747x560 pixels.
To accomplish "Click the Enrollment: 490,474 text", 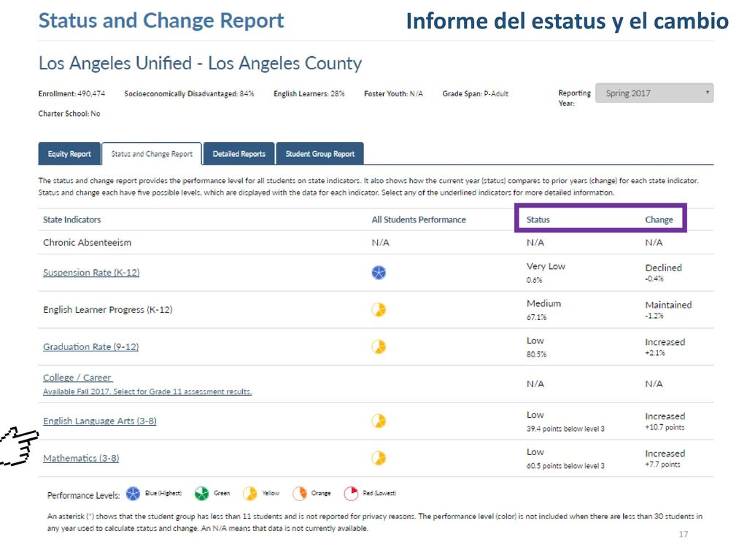I will 71,94.
